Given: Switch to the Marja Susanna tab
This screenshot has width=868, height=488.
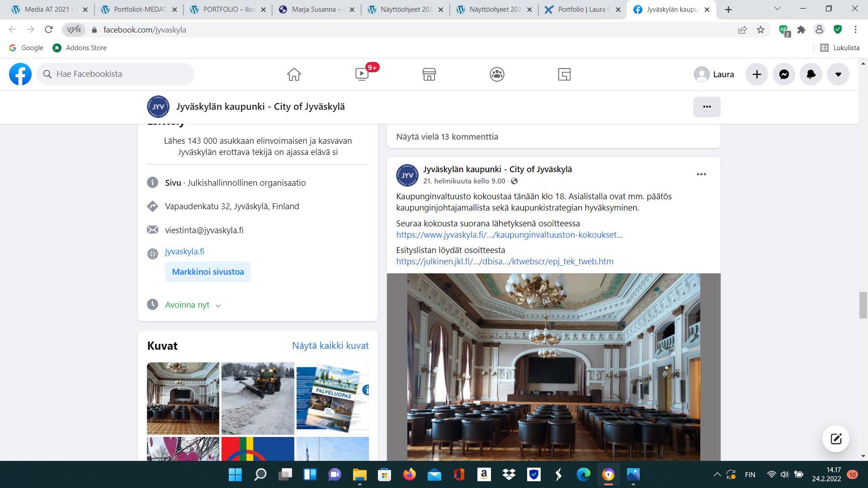Looking at the screenshot, I should point(316,9).
